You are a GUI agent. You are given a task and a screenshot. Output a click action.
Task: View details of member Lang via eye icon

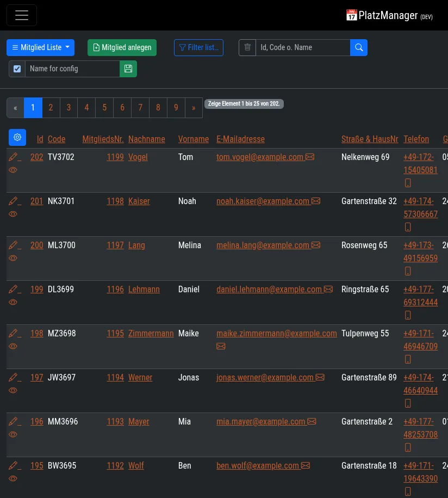click(x=13, y=258)
